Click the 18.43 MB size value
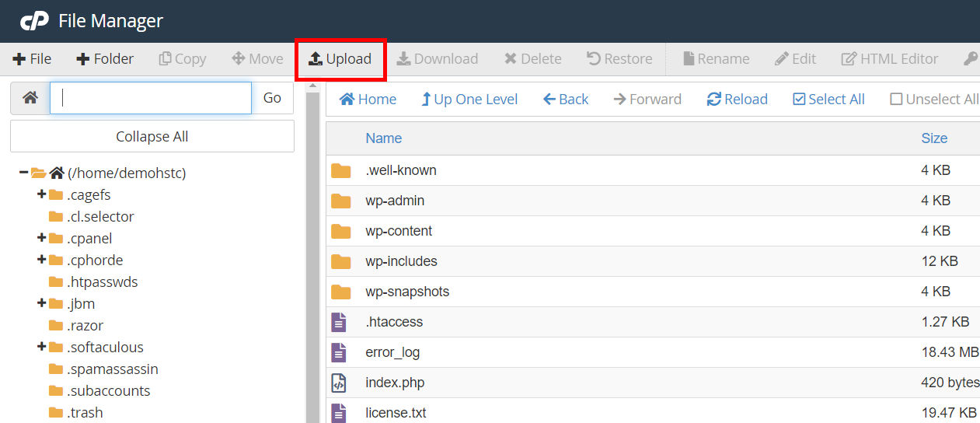The width and height of the screenshot is (980, 423). pos(950,352)
